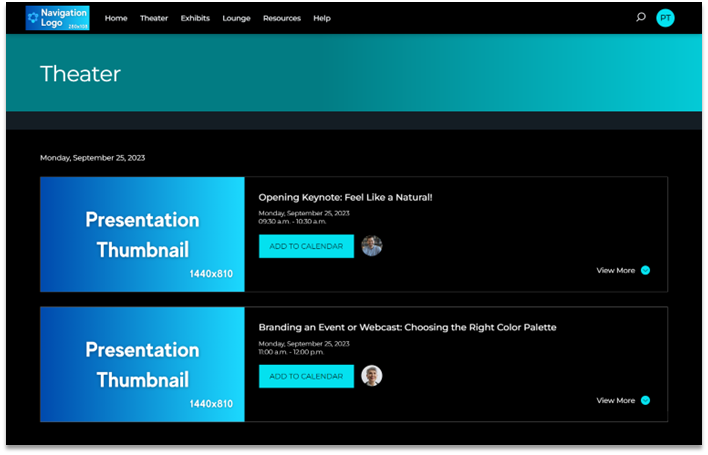
Task: Open the Lounge navigation item
Action: (x=236, y=18)
